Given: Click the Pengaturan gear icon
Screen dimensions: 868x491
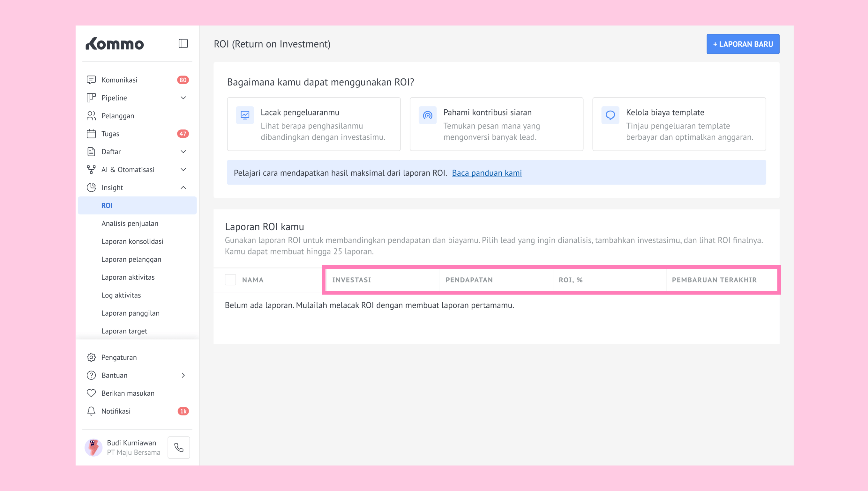Looking at the screenshot, I should click(91, 357).
